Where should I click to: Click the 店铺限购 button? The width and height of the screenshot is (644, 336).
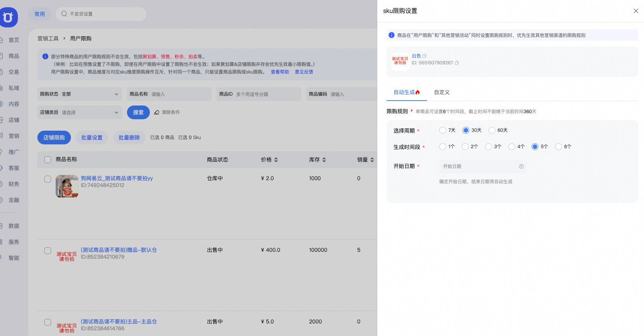(54, 138)
